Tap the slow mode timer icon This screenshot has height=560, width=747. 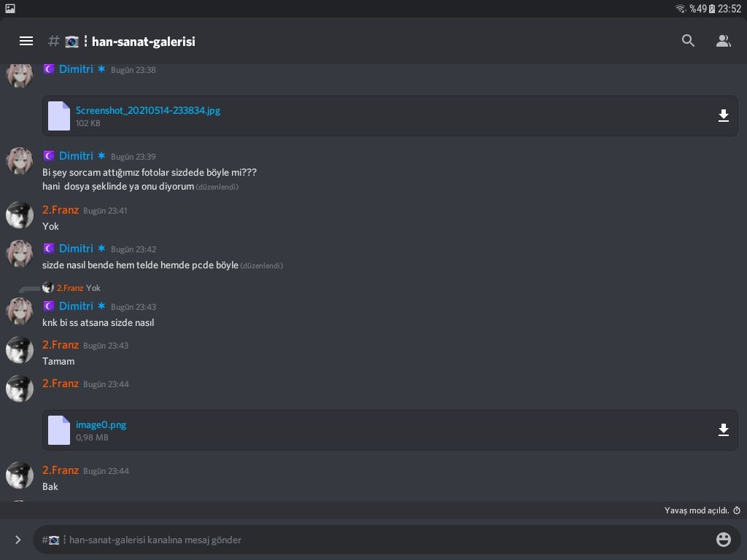737,510
